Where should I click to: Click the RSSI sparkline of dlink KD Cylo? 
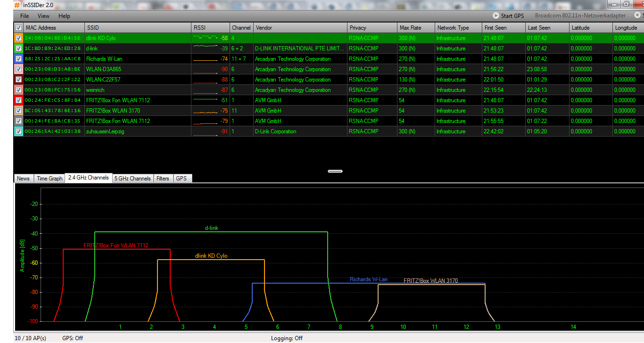pyautogui.click(x=205, y=37)
